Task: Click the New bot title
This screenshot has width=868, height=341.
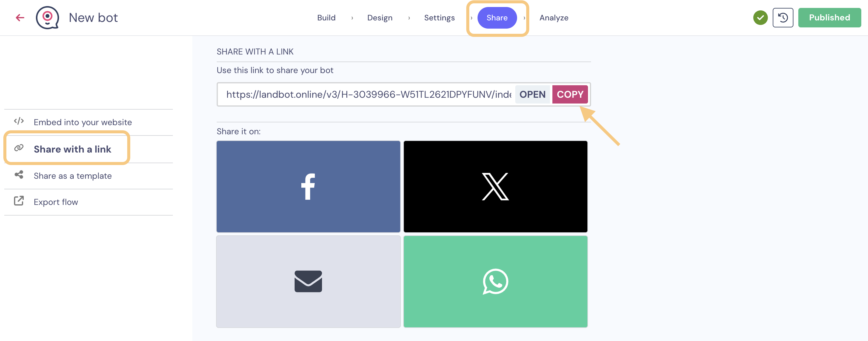Action: [x=93, y=18]
